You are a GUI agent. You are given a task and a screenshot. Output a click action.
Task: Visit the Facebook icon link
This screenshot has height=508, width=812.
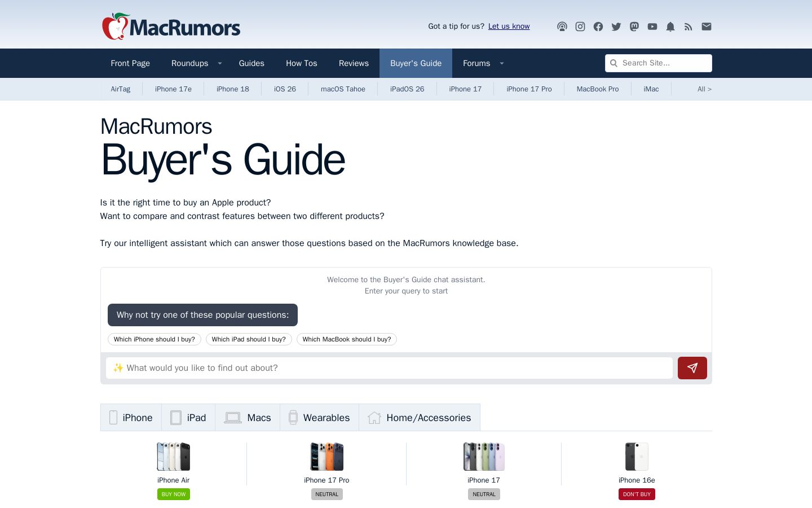598,27
